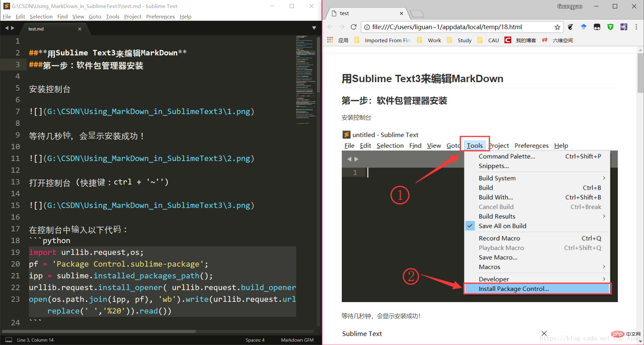Open the 应用 apps shortcut
Screen dimensions: 644x345
pyautogui.click(x=338, y=40)
